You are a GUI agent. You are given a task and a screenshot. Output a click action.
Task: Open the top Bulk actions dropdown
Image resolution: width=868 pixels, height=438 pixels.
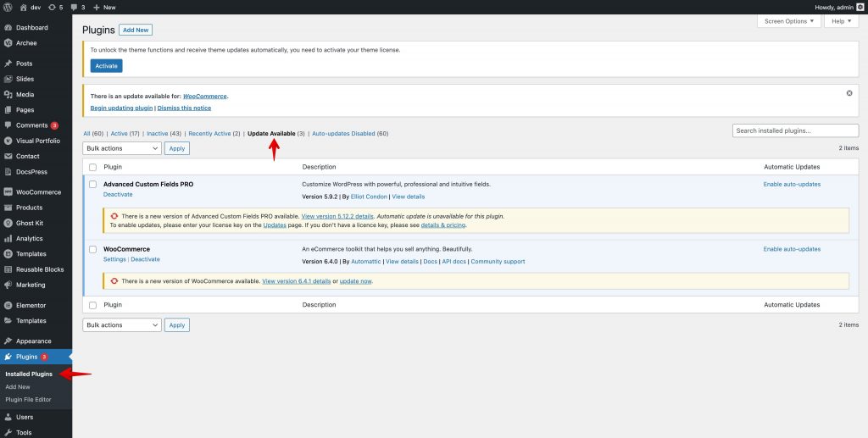[122, 148]
